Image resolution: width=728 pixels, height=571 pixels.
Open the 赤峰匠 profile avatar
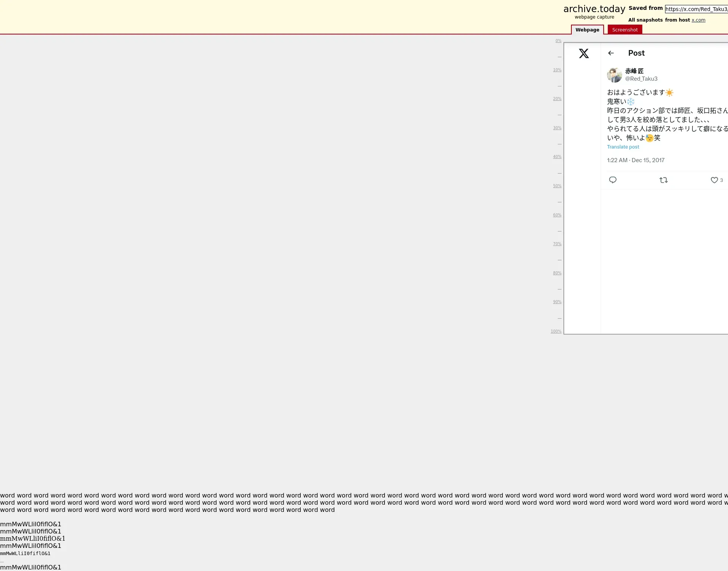coord(614,75)
